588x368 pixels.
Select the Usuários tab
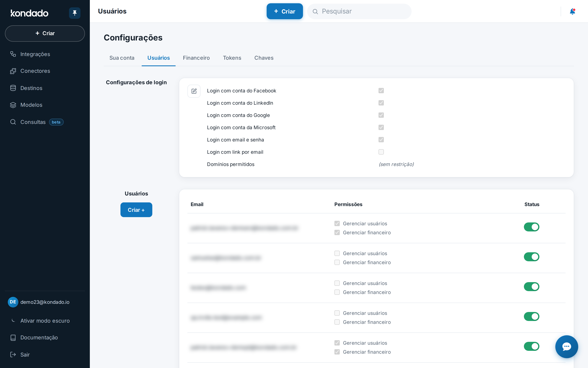pos(159,58)
